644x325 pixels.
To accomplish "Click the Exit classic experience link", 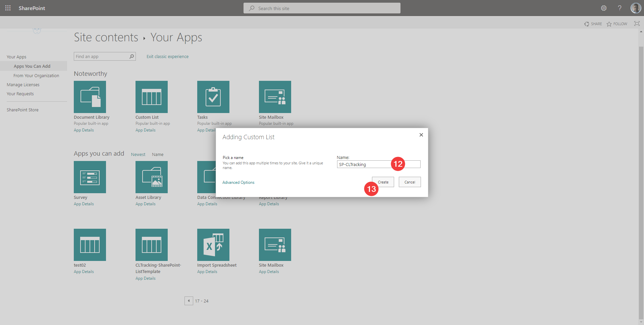I will click(x=167, y=56).
